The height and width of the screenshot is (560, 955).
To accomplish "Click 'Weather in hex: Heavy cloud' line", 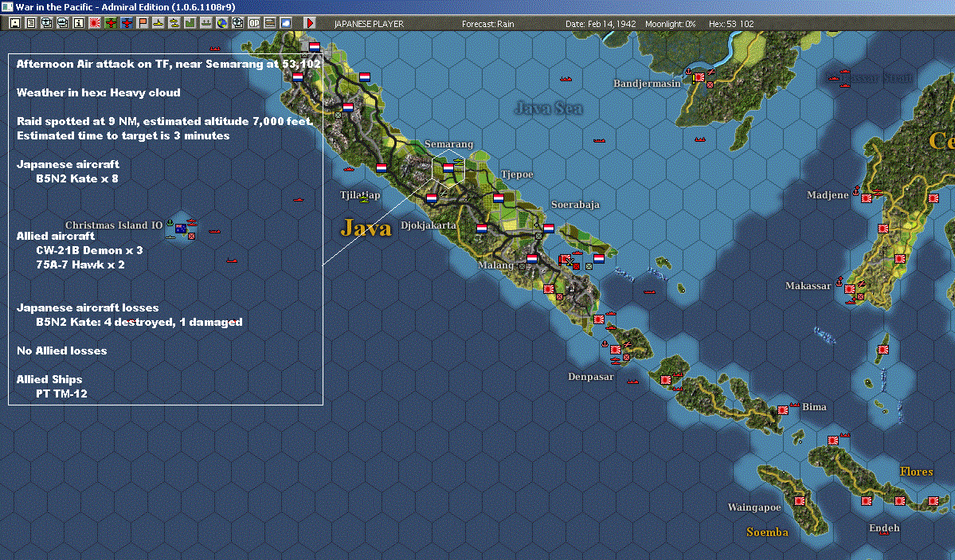I will 99,92.
